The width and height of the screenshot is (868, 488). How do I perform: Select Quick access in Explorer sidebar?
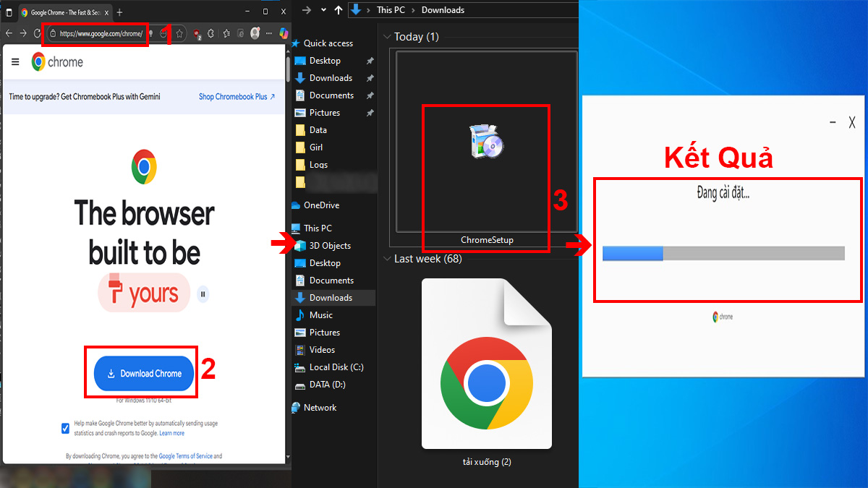click(x=321, y=43)
